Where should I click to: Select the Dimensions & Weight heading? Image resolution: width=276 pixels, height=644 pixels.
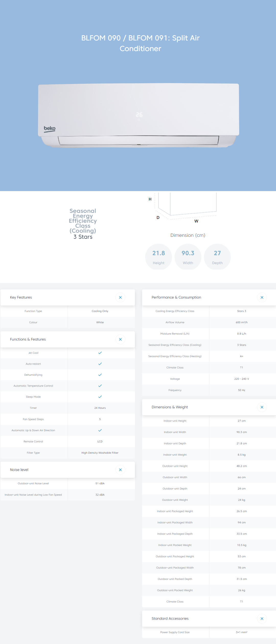[170, 407]
